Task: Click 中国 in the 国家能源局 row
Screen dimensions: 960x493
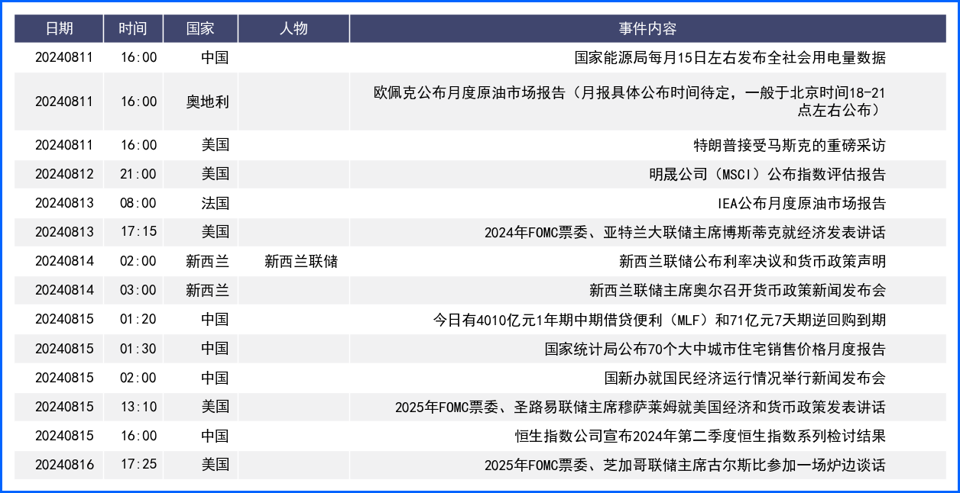Action: [215, 58]
